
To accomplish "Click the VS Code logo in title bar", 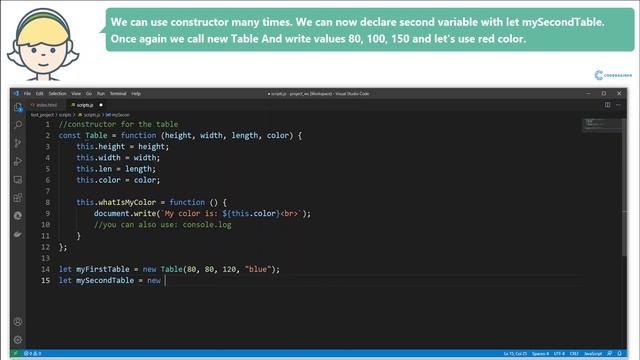I will 16,93.
